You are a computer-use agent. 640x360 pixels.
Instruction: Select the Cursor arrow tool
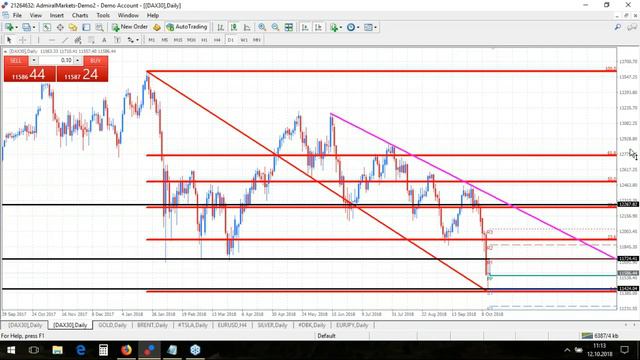(x=9, y=40)
